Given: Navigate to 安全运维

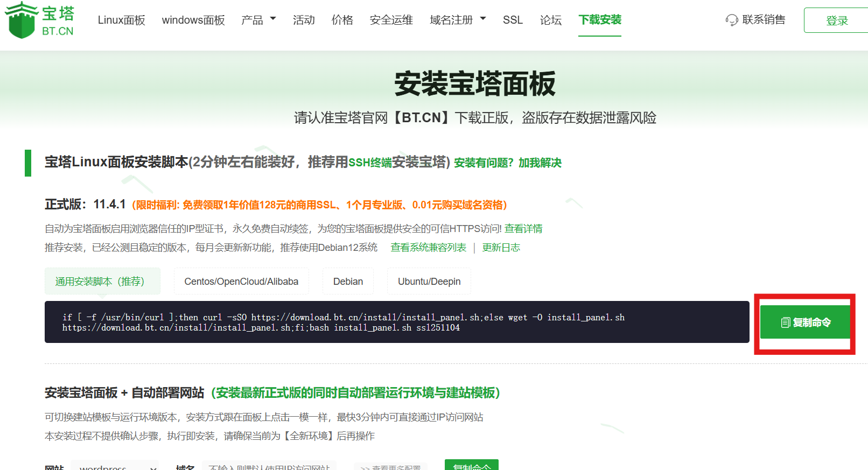Looking at the screenshot, I should coord(391,20).
